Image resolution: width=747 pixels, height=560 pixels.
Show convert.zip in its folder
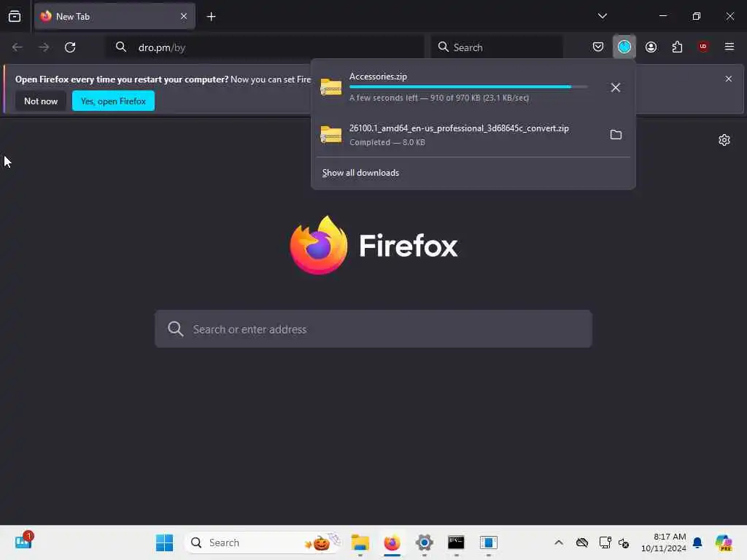coord(616,135)
